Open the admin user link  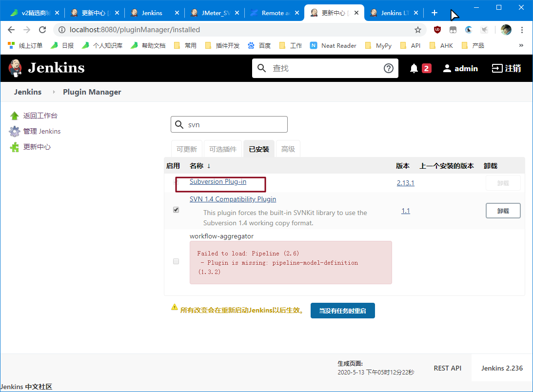click(461, 68)
